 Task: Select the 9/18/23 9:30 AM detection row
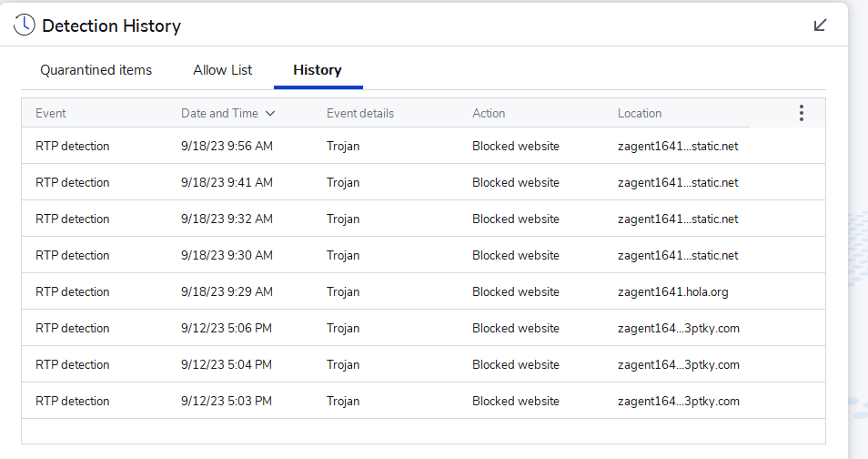[227, 255]
